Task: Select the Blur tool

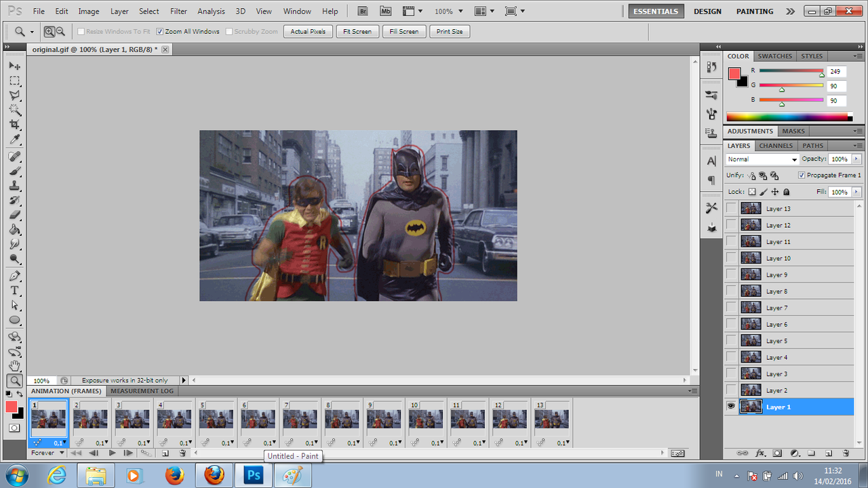Action: tap(14, 245)
